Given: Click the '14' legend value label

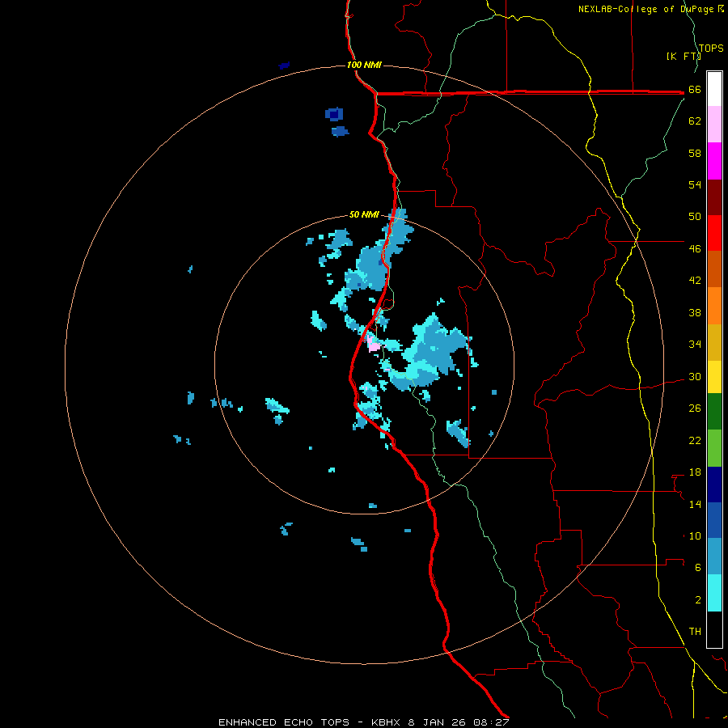Looking at the screenshot, I should pyautogui.click(x=695, y=504).
